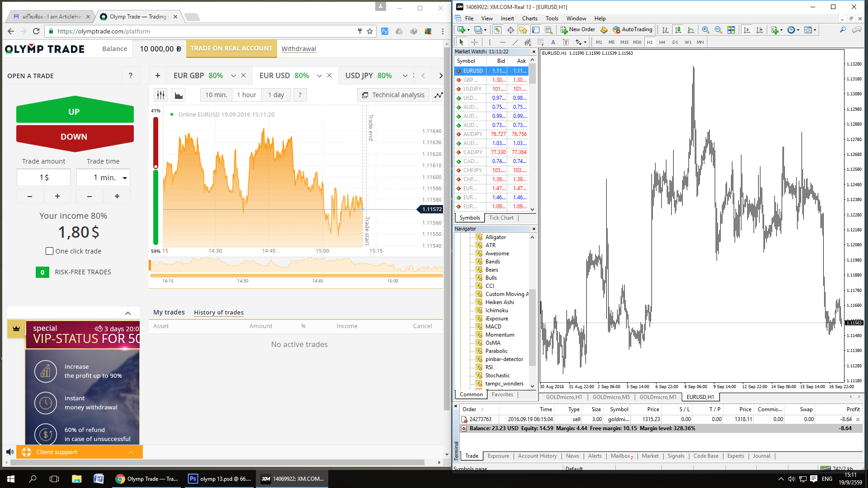Tile windows icon in MetaTrader toolbar
The image size is (868, 488).
pyautogui.click(x=731, y=30)
